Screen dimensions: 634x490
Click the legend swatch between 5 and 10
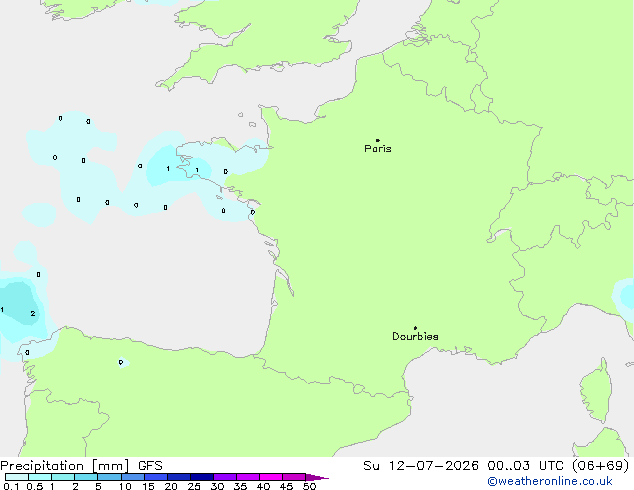coord(109,477)
